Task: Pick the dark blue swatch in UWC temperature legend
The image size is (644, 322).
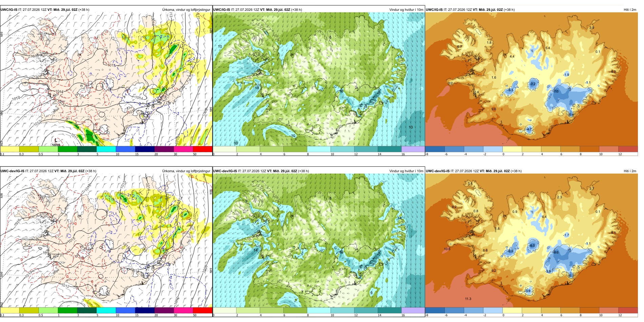Action: 435,149
